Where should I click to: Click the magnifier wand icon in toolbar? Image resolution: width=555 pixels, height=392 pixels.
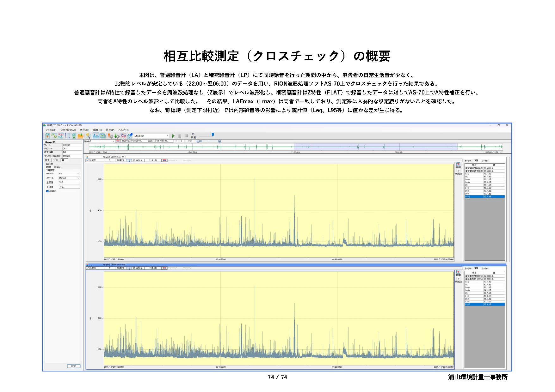point(88,136)
